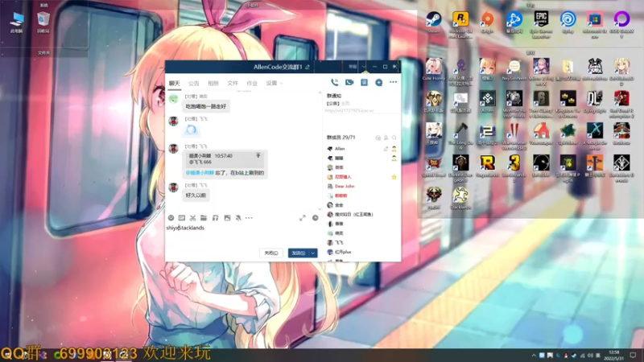Open Uplay desktop shortcut
This screenshot has height=362, width=644.
[x=568, y=23]
